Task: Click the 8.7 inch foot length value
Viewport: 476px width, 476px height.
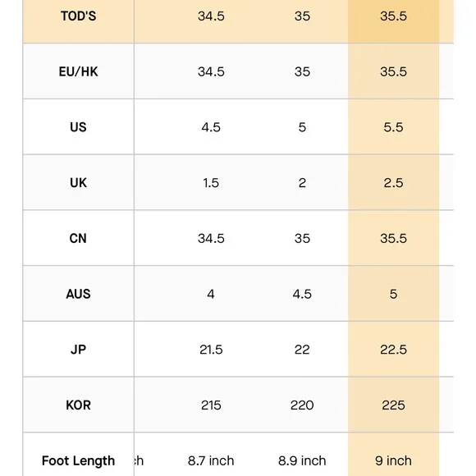Action: [211, 460]
